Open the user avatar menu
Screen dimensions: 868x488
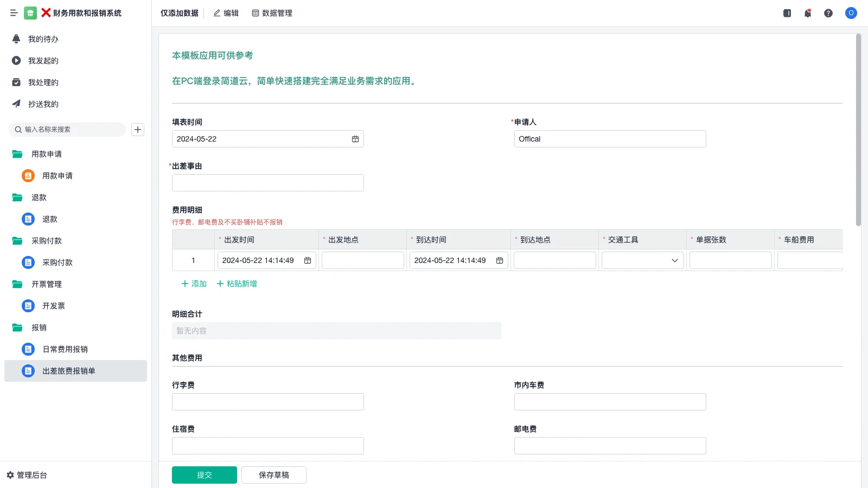click(x=851, y=13)
